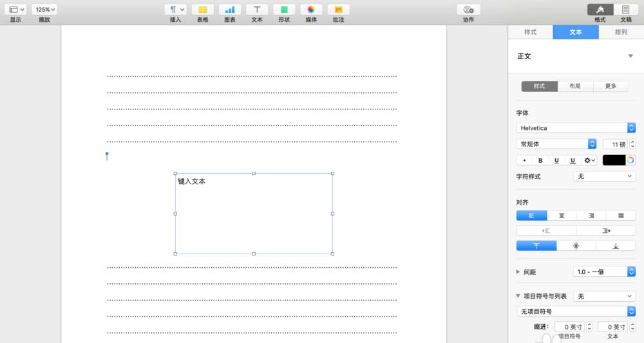Toggle bold (B) text formatting
Screen dimensions: 644x343
click(540, 160)
